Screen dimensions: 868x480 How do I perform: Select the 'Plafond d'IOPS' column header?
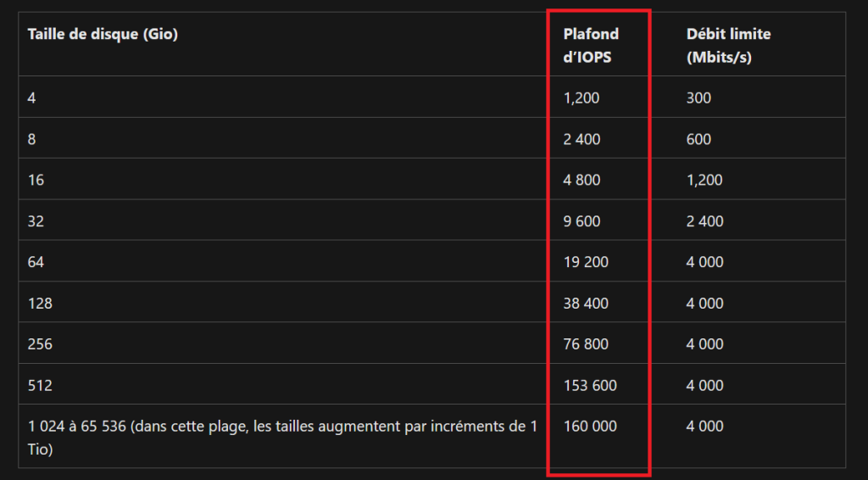point(591,46)
